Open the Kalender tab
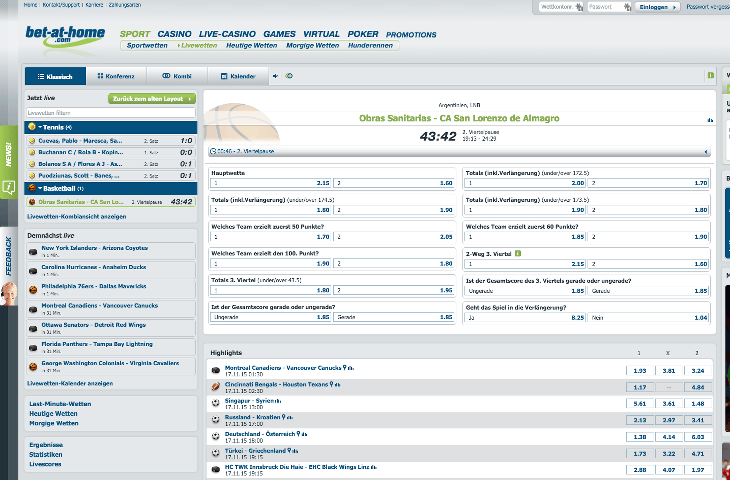Viewport: 730px width, 480px height. pos(238,76)
